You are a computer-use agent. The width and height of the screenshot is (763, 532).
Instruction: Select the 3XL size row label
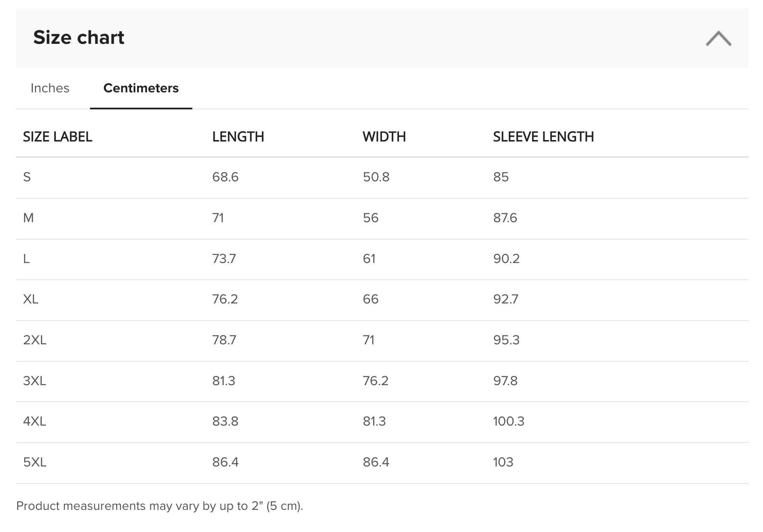pyautogui.click(x=34, y=380)
